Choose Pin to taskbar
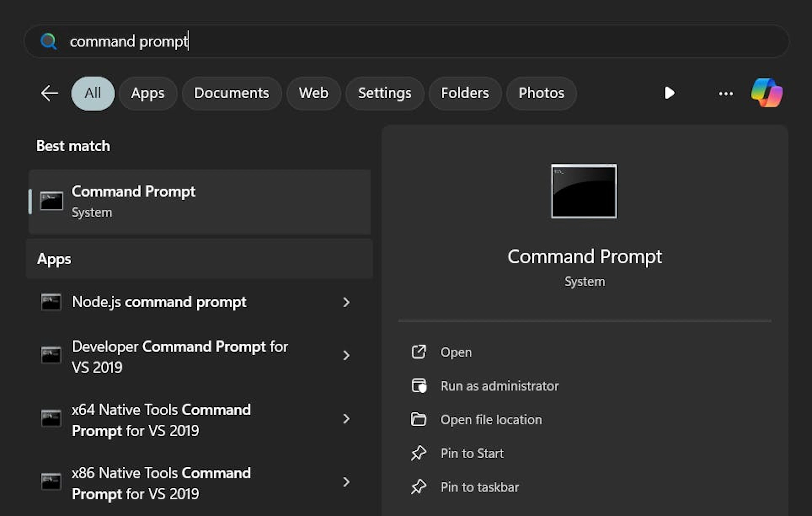 pyautogui.click(x=480, y=487)
